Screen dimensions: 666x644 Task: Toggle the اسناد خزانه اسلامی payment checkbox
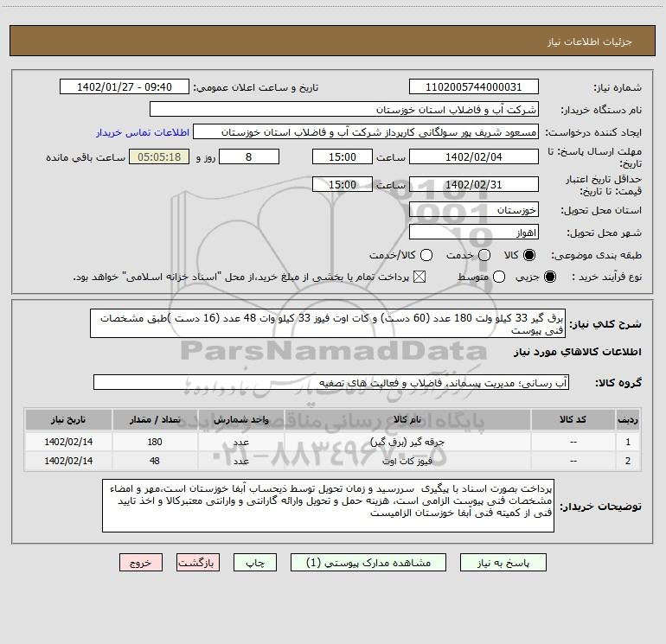419,277
